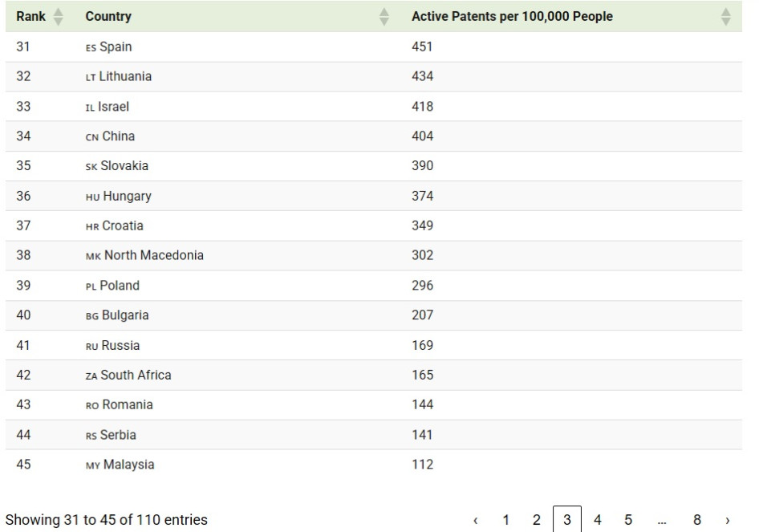Viewport: 759px width, 532px height.
Task: Open page 1 of the table
Action: point(506,520)
